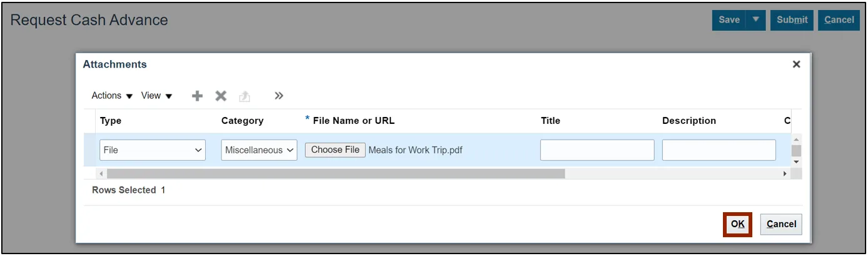Click Cancel in the Attachments dialog
This screenshot has height=256, width=868.
[781, 224]
